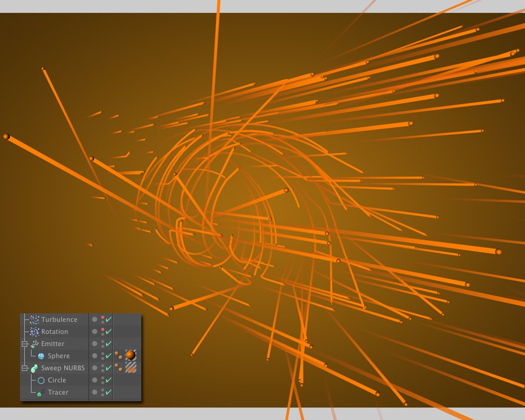
Task: Click the Rotation modifier icon
Action: (x=35, y=332)
